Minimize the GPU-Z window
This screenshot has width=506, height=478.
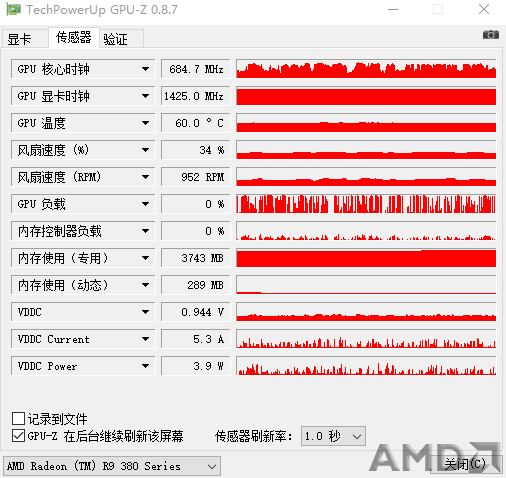pyautogui.click(x=393, y=9)
